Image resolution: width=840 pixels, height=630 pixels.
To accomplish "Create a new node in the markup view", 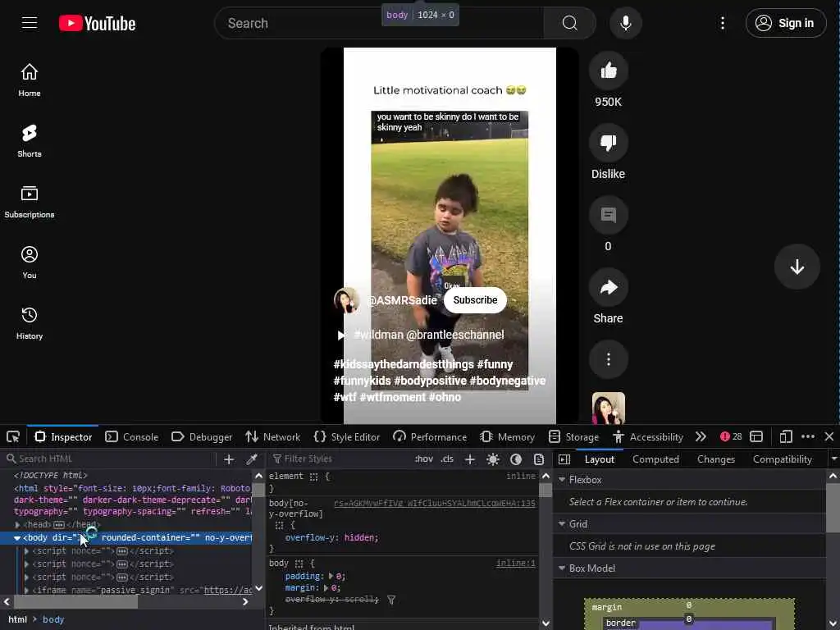I will tap(229, 459).
